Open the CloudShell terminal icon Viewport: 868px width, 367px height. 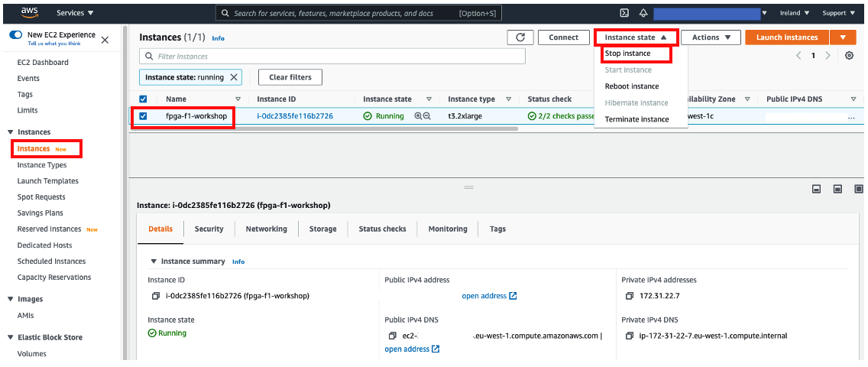coord(623,13)
